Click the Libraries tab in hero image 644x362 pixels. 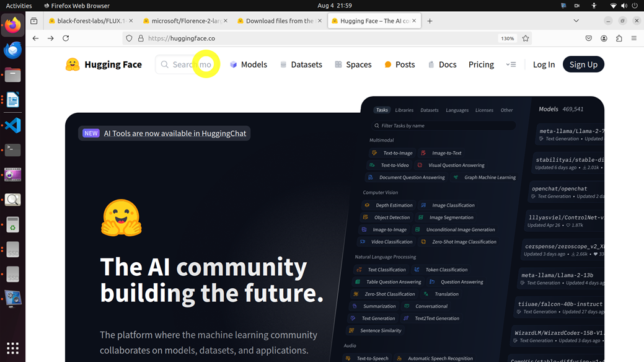(x=404, y=110)
